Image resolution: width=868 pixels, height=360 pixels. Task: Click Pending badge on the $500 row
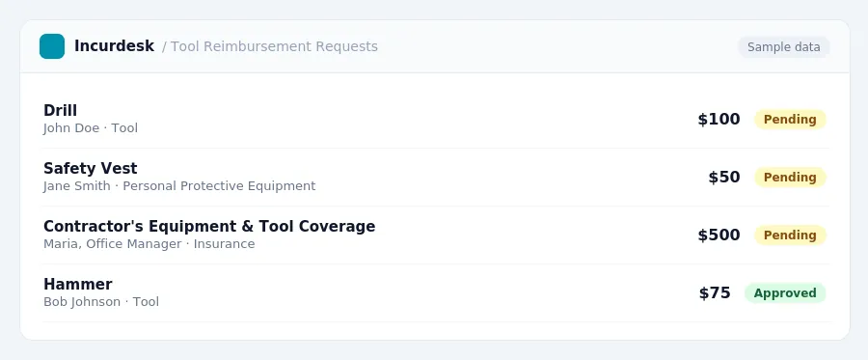coord(790,235)
